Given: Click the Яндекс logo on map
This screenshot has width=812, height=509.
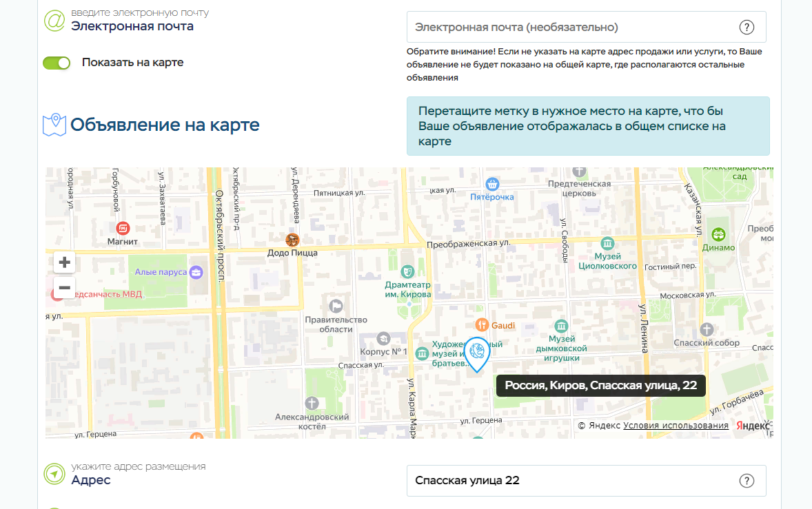Looking at the screenshot, I should tap(753, 426).
